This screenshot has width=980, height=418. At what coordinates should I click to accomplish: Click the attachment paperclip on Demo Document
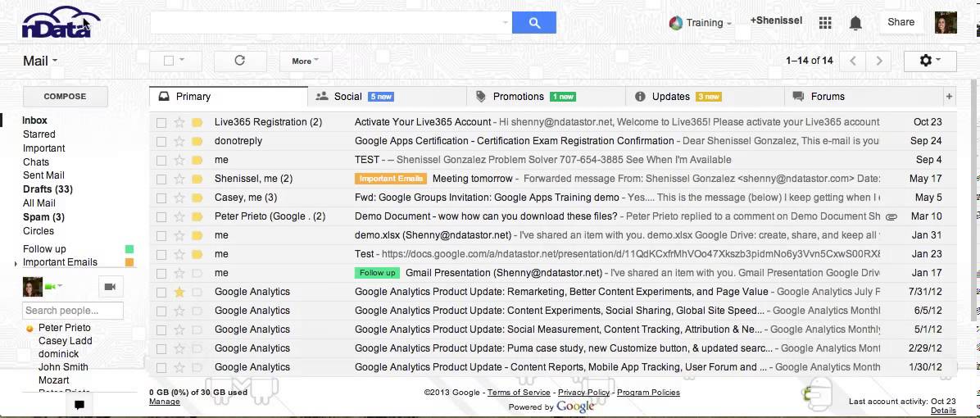point(892,217)
